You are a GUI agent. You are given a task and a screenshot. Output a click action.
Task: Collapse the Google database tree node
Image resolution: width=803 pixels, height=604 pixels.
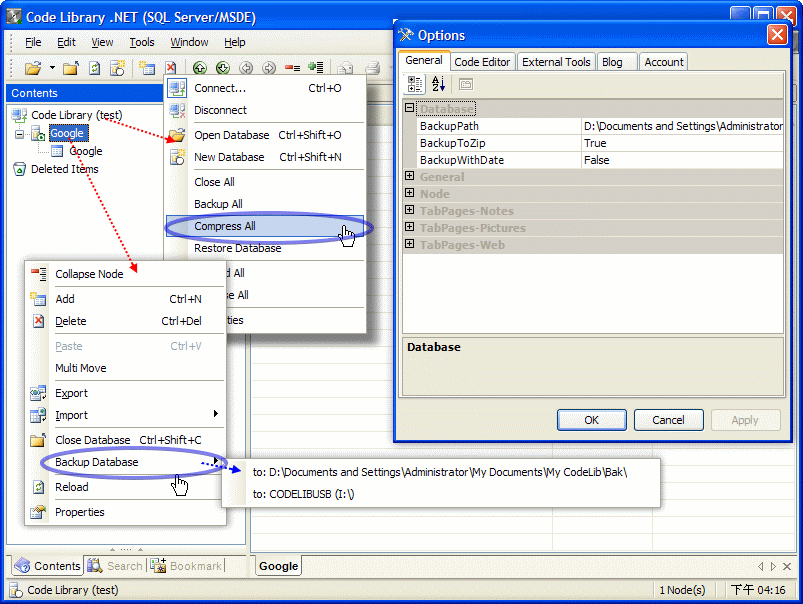click(x=19, y=134)
